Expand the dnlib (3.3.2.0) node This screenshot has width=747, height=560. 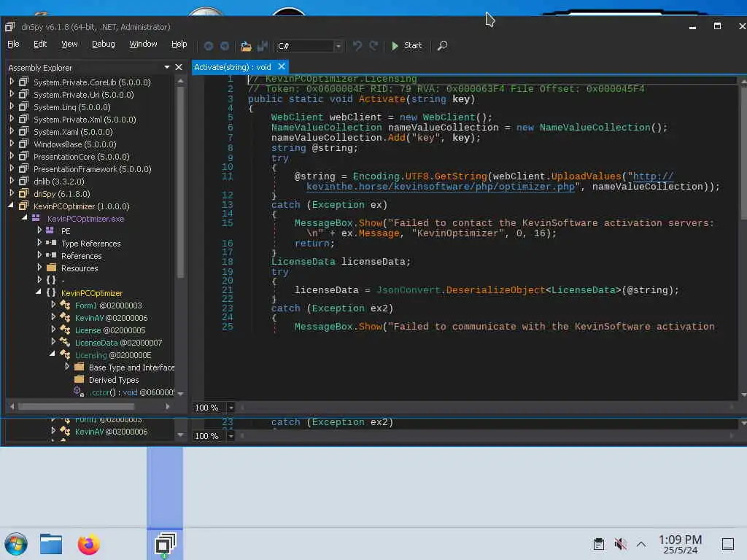pos(12,181)
